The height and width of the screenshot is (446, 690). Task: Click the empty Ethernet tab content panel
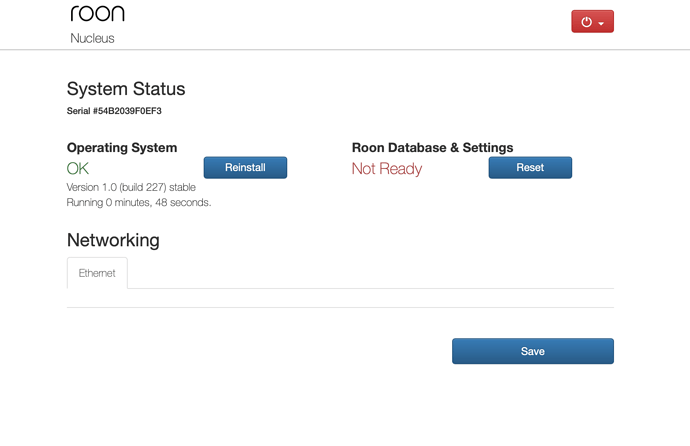click(340, 298)
